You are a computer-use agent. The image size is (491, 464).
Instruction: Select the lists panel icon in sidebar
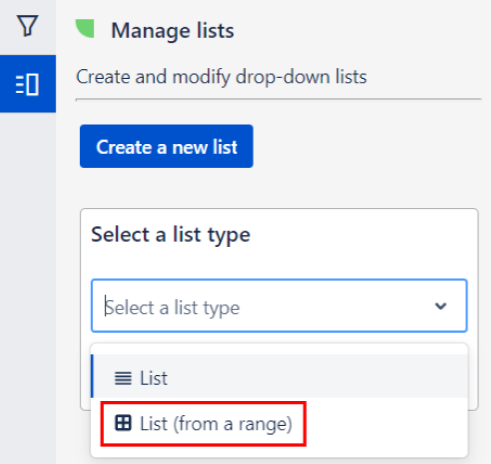[27, 84]
